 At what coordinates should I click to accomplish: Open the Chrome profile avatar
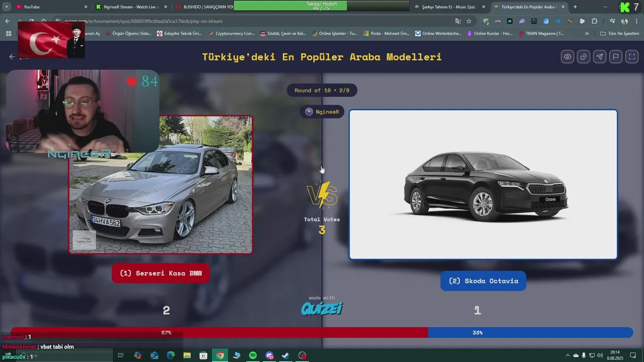[624, 21]
